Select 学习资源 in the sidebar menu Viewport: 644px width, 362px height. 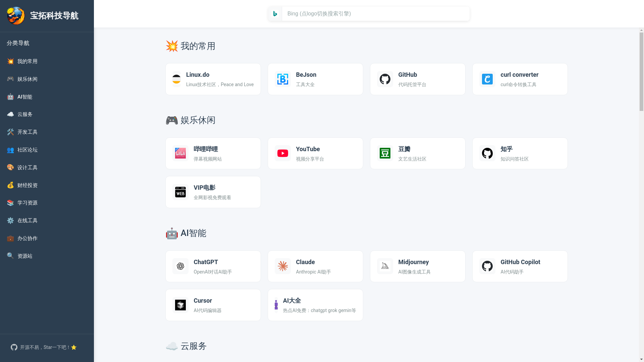pos(47,203)
